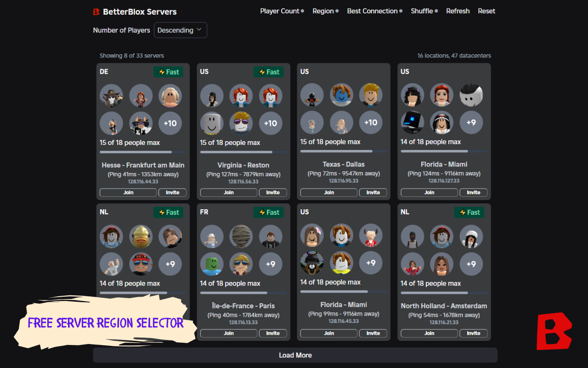Image resolution: width=588 pixels, height=368 pixels.
Task: Invite to the Virginia - Reston server
Action: pyautogui.click(x=273, y=193)
